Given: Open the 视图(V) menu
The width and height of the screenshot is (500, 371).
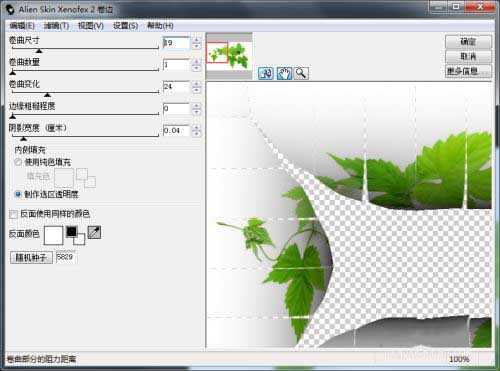Looking at the screenshot, I should [x=91, y=26].
